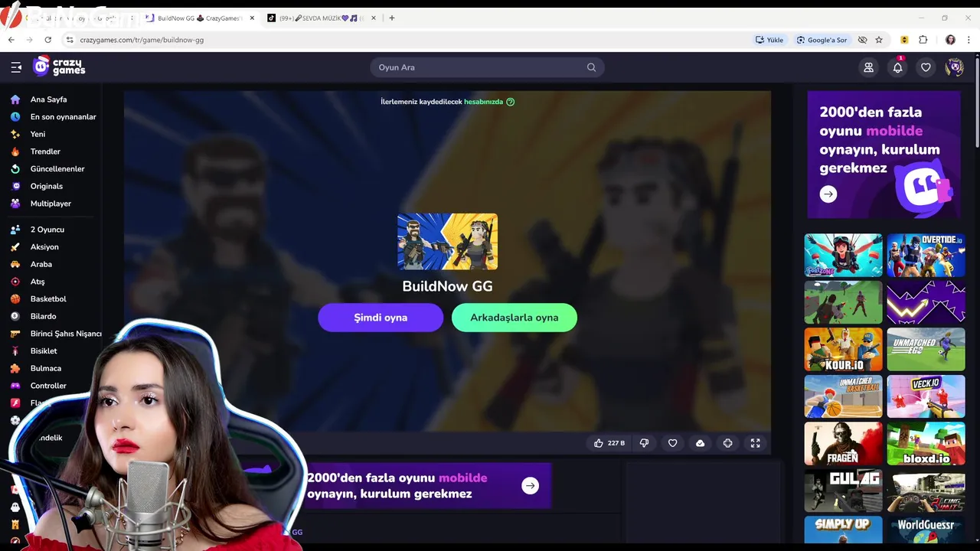Click the Basketbol ball icon

click(15, 299)
